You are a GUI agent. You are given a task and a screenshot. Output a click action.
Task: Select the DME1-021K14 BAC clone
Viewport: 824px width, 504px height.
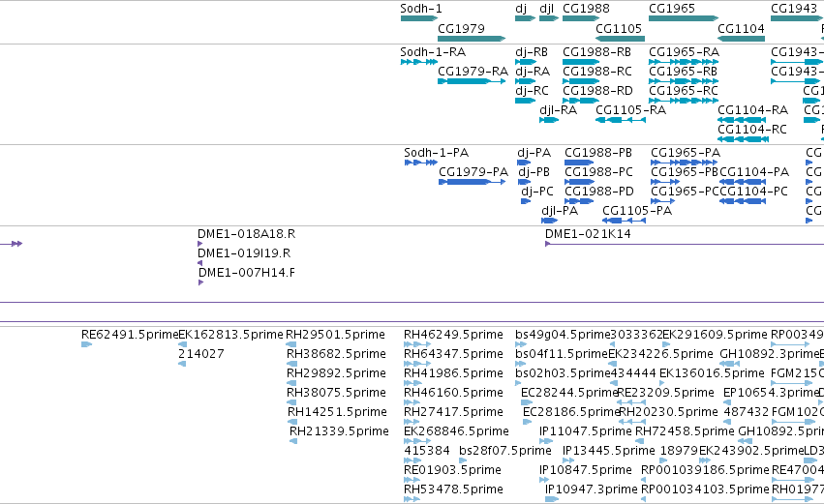coord(685,244)
